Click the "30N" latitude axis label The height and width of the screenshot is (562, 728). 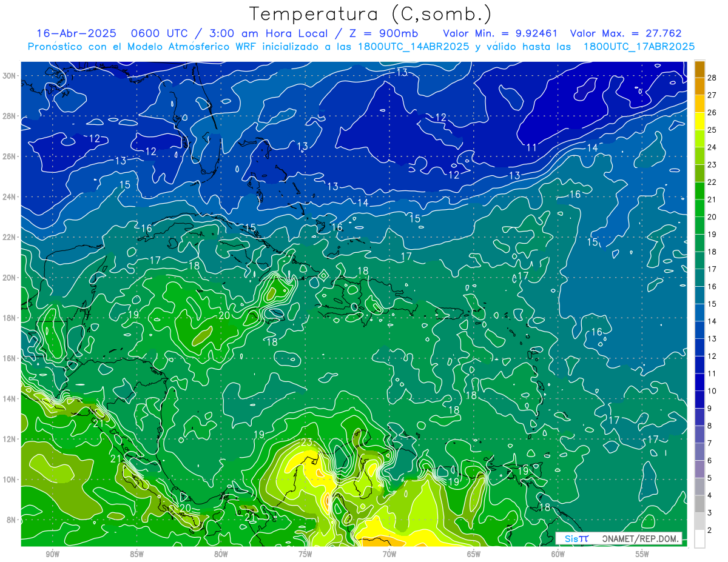(10, 76)
